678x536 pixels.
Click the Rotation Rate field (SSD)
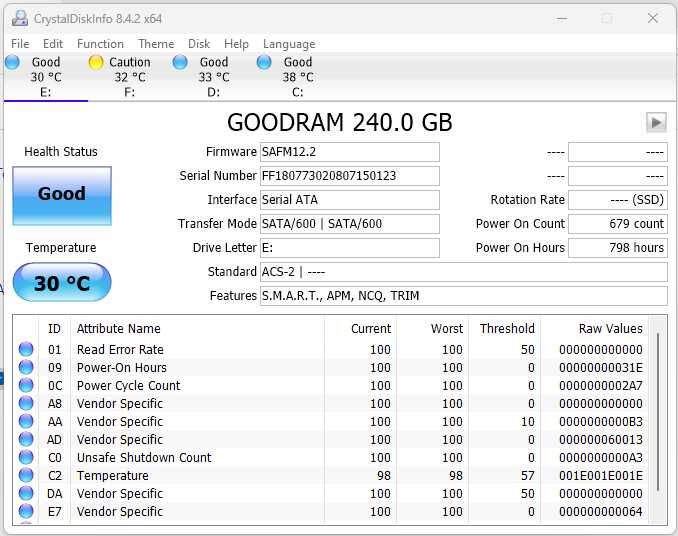click(618, 200)
